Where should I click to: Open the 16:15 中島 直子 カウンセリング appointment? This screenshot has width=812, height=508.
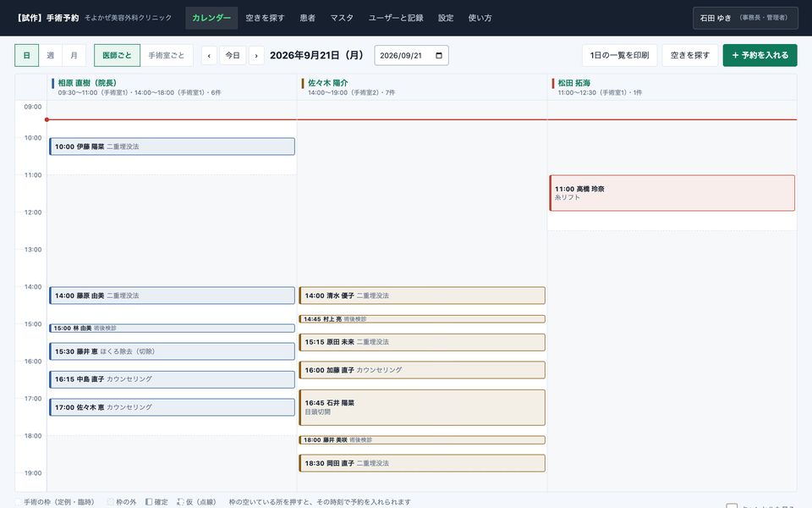pyautogui.click(x=172, y=379)
